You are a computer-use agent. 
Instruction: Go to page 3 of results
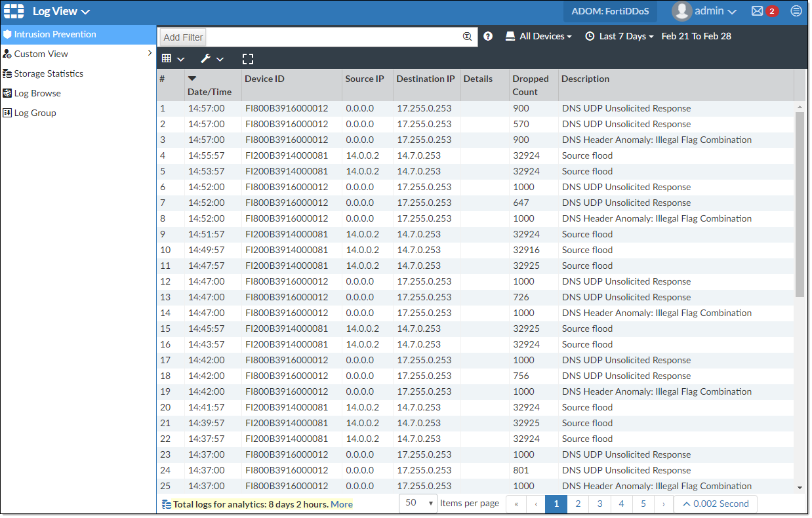point(599,504)
